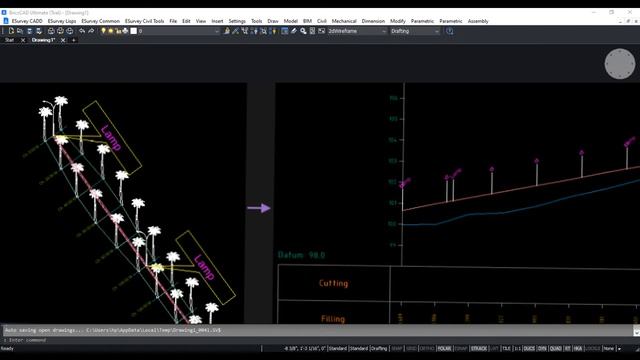
Task: Click the Drafting workspace status bar field
Action: 379,349
